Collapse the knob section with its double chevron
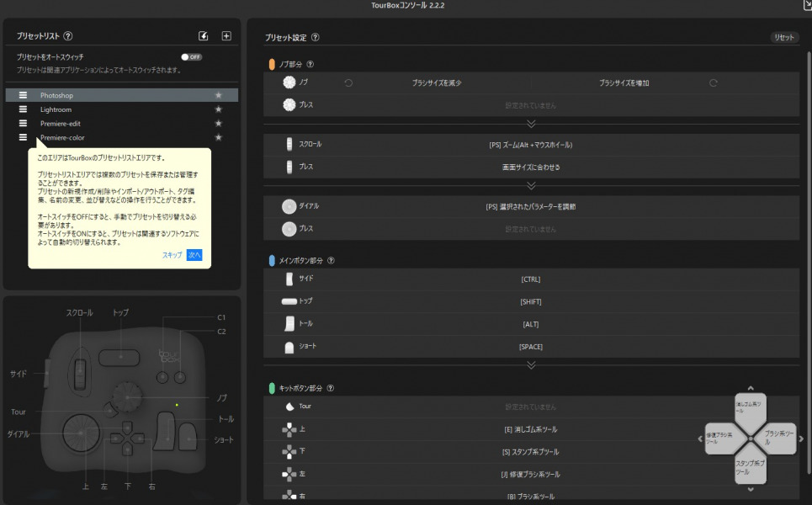The width and height of the screenshot is (812, 505). tap(531, 121)
